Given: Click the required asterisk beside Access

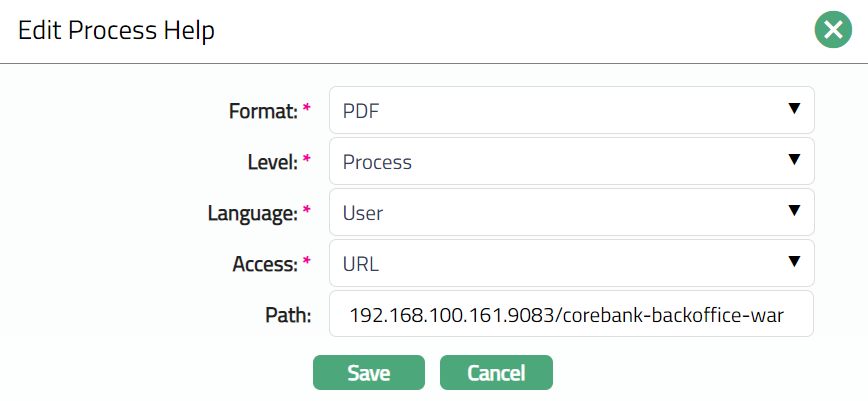Looking at the screenshot, I should [x=307, y=263].
